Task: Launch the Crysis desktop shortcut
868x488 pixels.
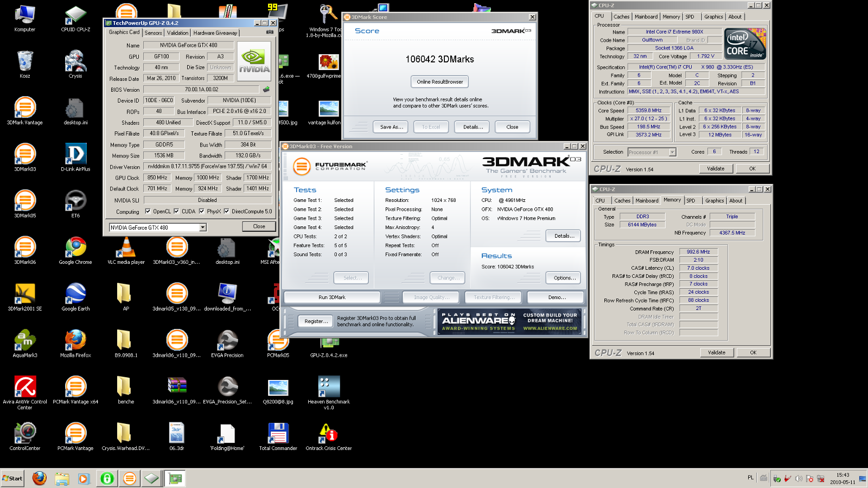Action: point(75,64)
